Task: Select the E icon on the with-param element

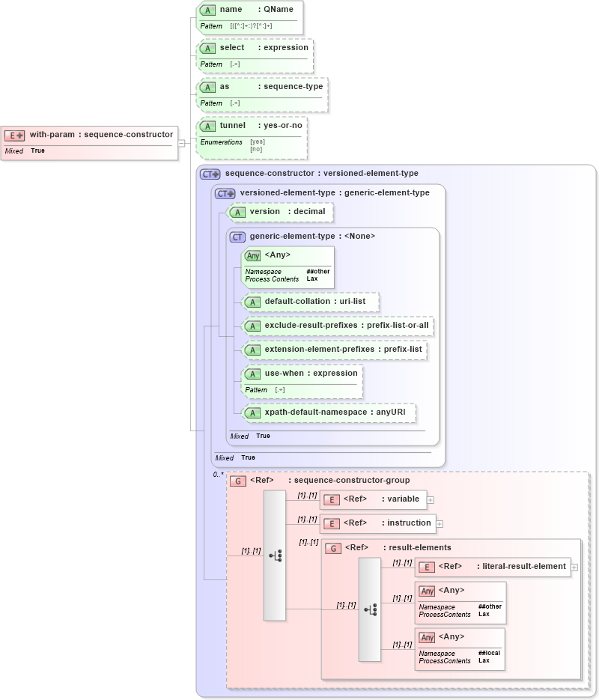Action: tap(12, 135)
